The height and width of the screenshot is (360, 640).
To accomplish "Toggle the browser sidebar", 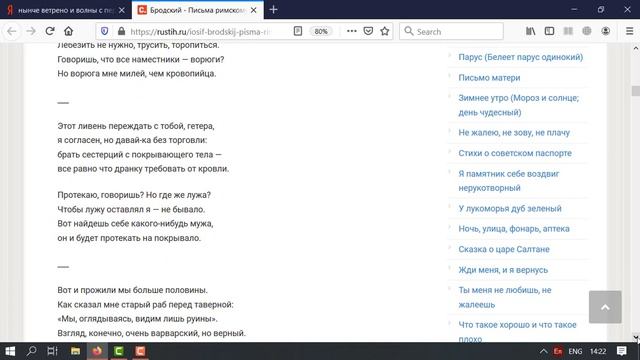I will click(549, 31).
